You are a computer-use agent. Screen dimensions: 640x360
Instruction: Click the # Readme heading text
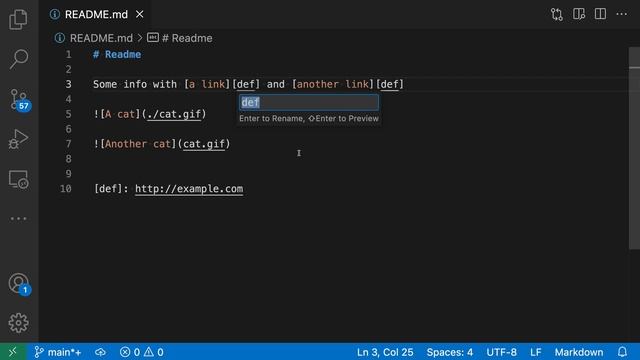pos(117,55)
